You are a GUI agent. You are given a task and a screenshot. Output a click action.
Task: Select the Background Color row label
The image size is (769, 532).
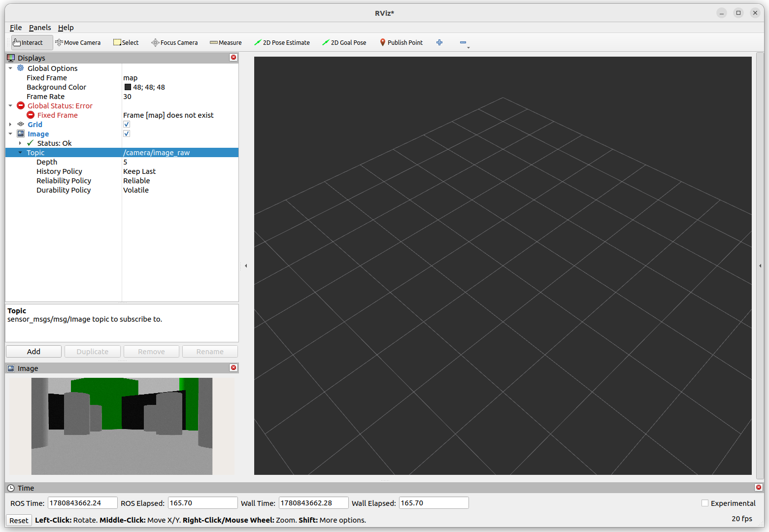tap(56, 87)
